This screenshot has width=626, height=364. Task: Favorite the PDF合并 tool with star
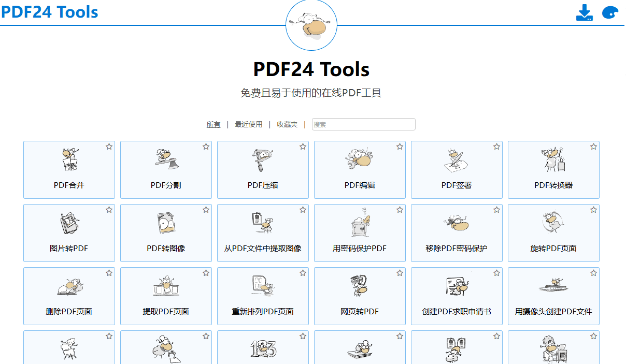pyautogui.click(x=109, y=147)
